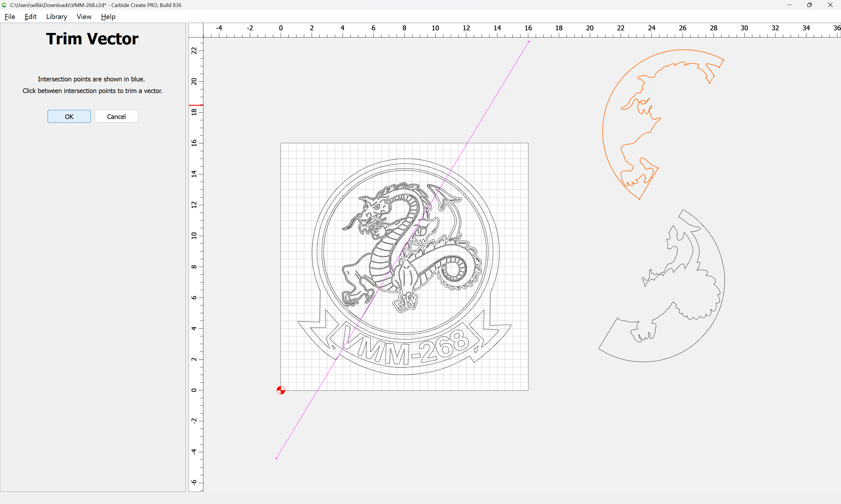This screenshot has height=504, width=841.
Task: Click the magenta line's bottom endpoint
Action: pyautogui.click(x=276, y=459)
